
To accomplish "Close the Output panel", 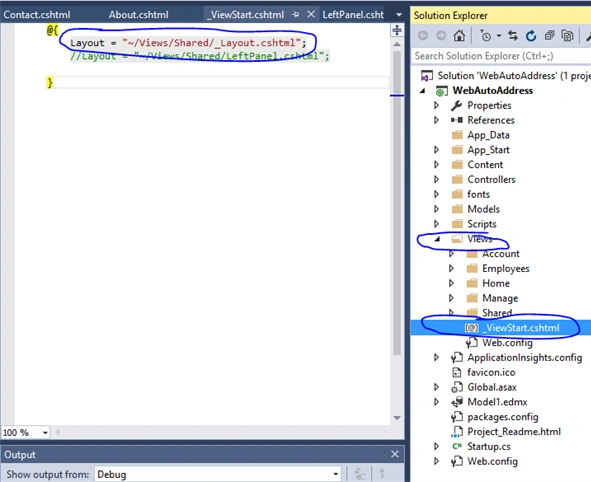I will 395,454.
